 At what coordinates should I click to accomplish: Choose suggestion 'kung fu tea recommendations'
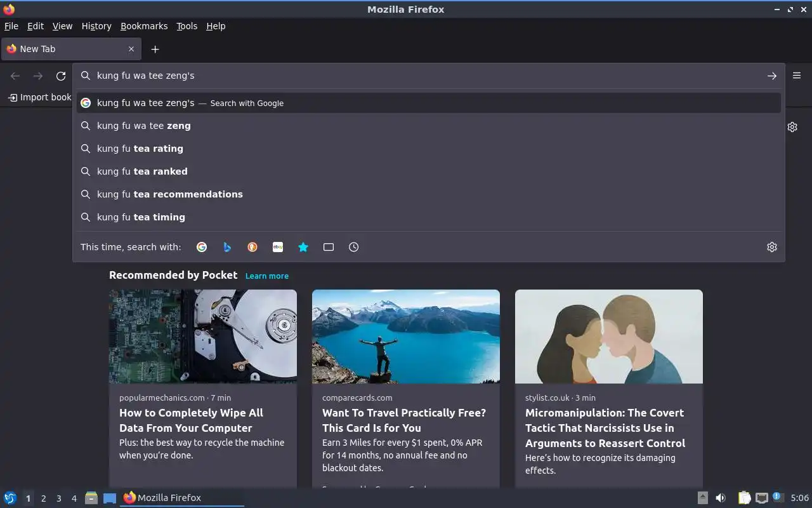(429, 194)
